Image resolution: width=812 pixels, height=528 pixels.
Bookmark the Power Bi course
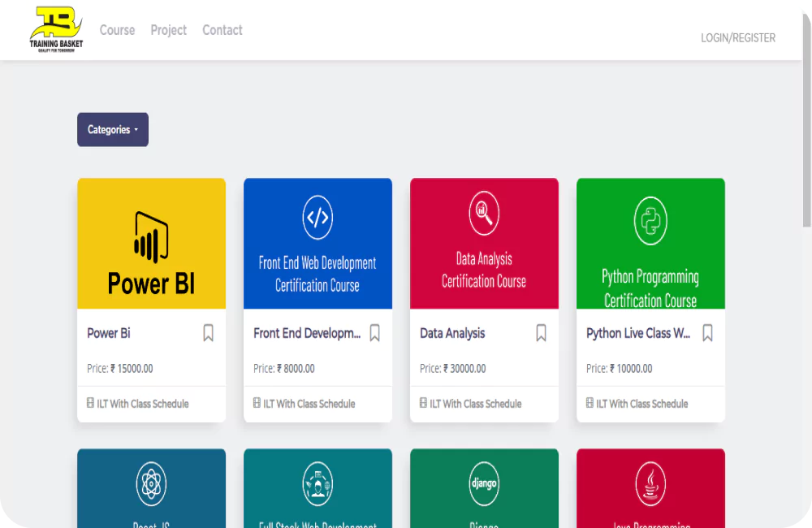pyautogui.click(x=208, y=333)
